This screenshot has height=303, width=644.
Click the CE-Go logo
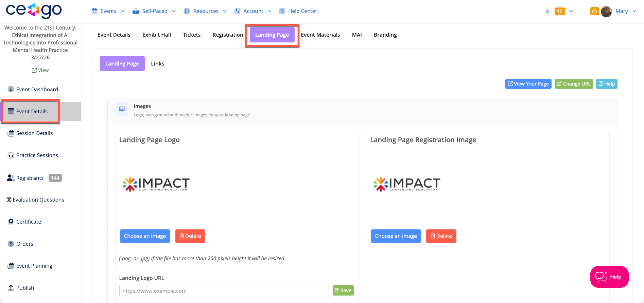(34, 11)
